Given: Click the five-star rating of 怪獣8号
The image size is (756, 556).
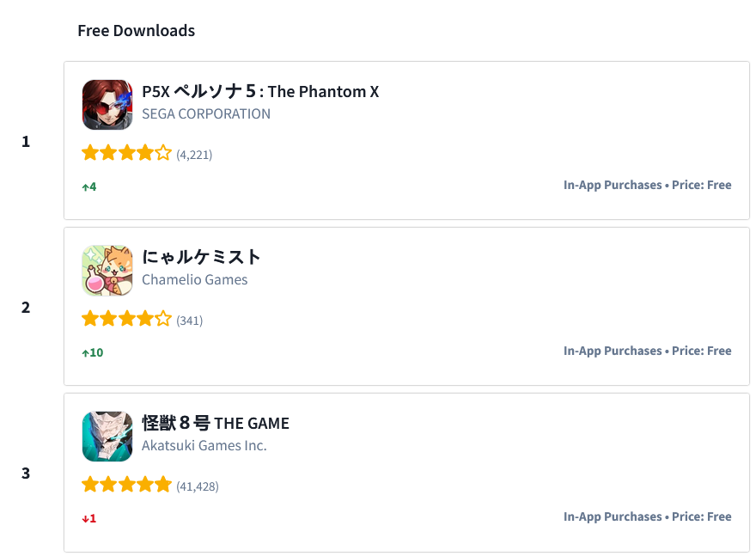Looking at the screenshot, I should click(x=126, y=486).
